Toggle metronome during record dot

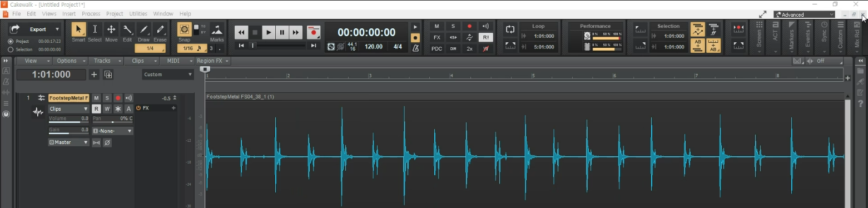415,38
